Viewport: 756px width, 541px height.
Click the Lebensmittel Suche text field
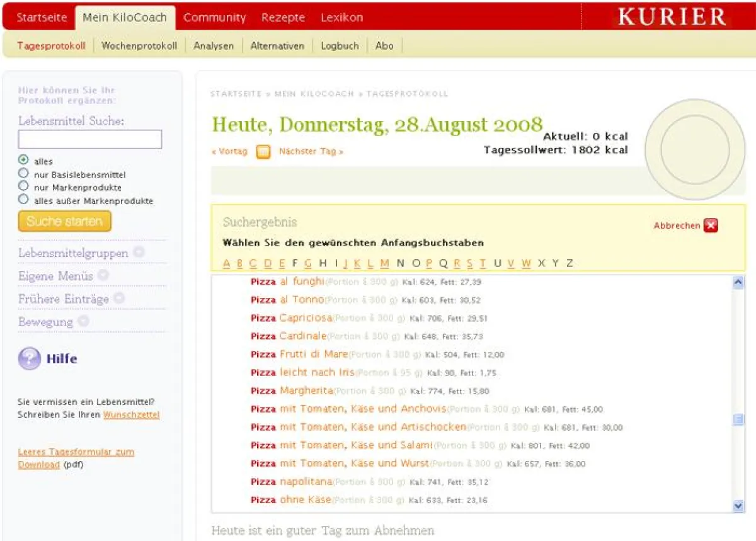coord(90,139)
